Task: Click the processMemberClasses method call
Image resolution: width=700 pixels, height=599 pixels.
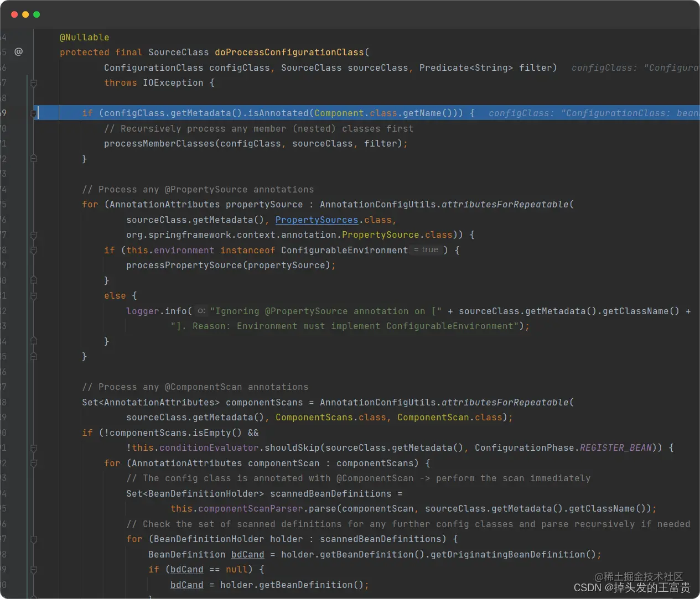Action: click(159, 143)
